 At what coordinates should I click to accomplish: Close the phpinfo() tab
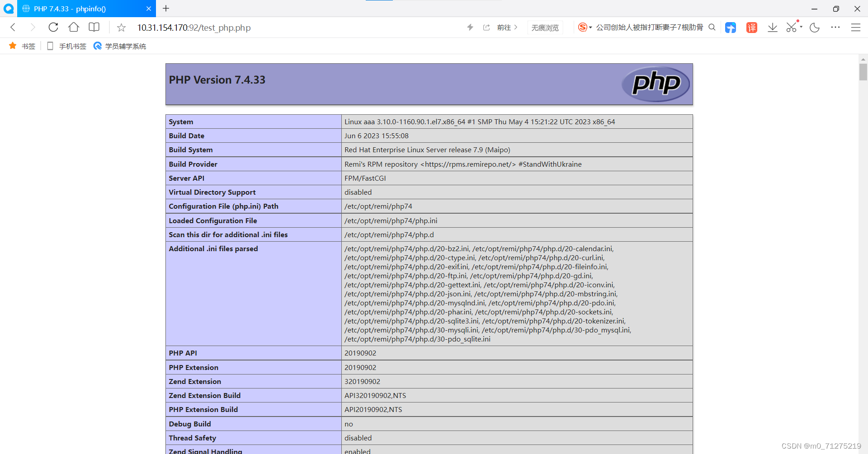tap(149, 9)
